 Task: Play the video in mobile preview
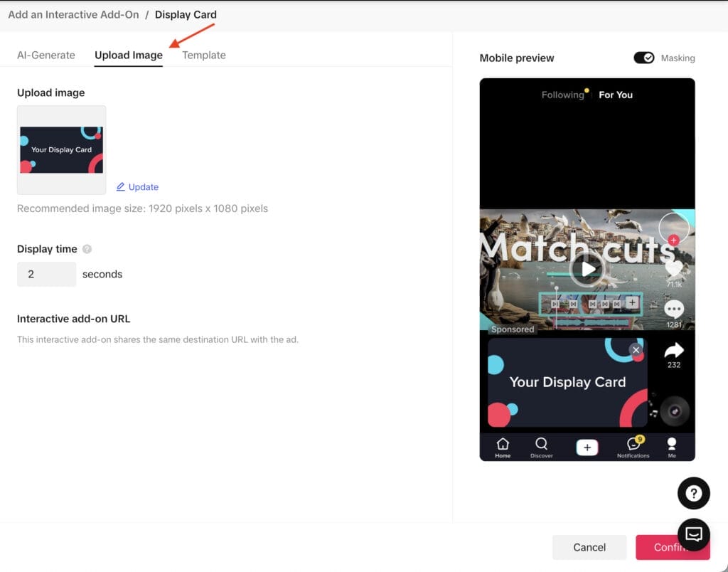tap(587, 269)
